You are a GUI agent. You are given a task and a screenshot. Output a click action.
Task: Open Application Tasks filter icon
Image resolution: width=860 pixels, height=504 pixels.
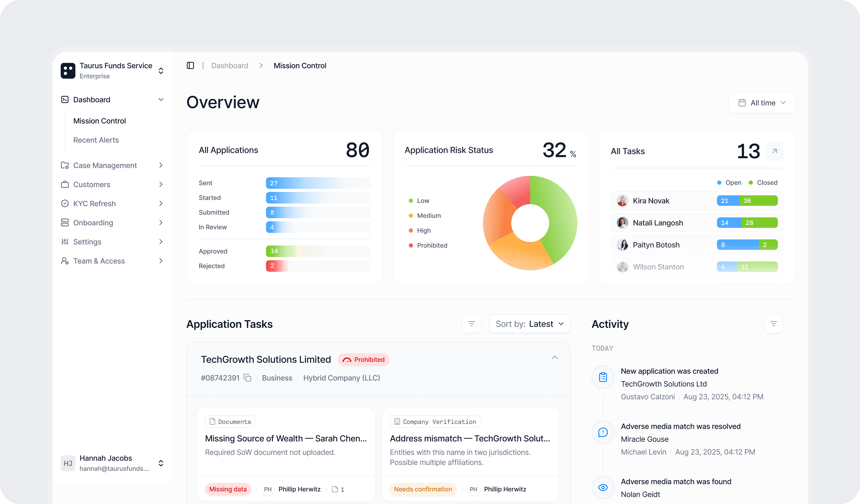(x=472, y=324)
